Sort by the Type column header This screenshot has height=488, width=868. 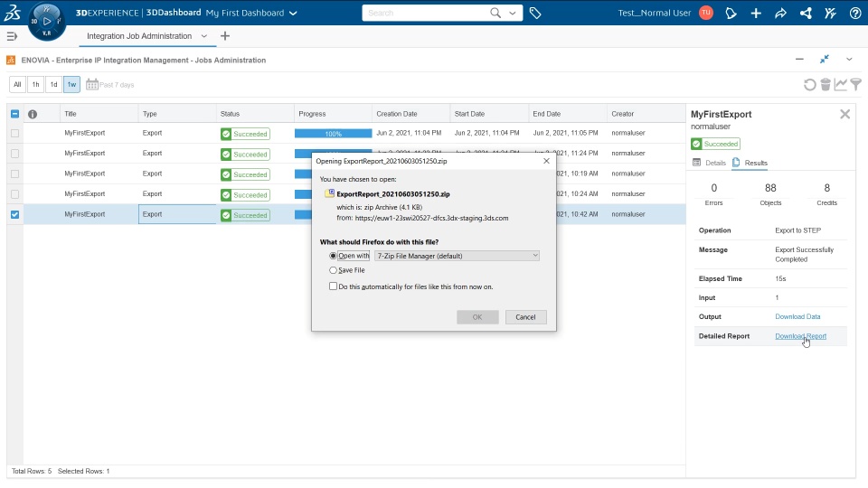click(x=150, y=114)
